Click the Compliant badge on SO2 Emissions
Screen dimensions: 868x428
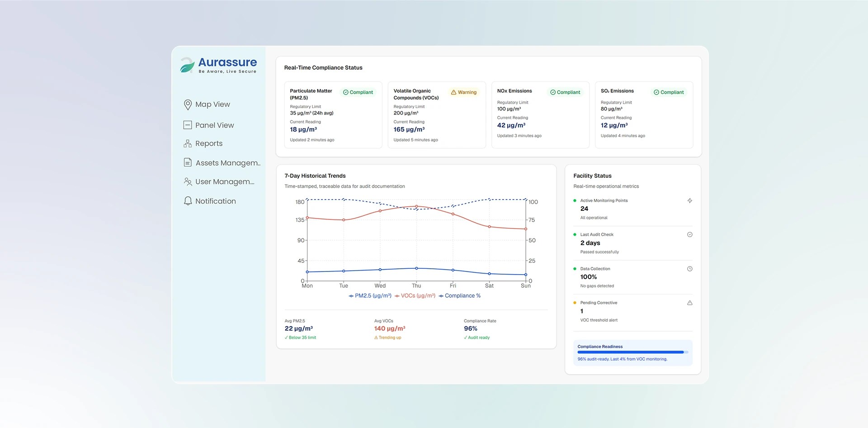pyautogui.click(x=669, y=92)
